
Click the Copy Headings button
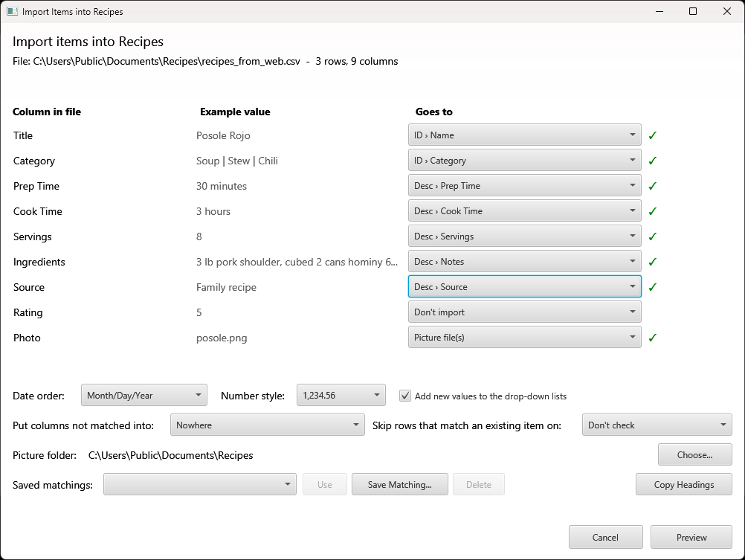(x=684, y=484)
